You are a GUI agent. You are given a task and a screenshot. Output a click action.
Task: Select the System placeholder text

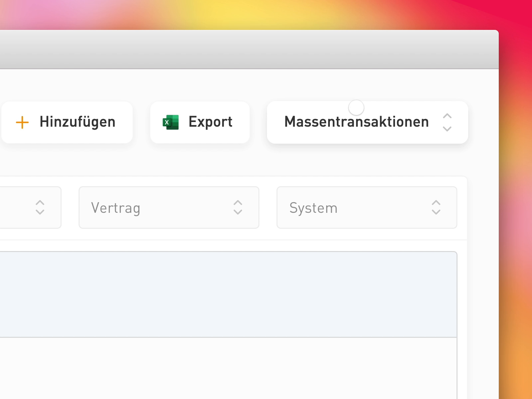[313, 208]
